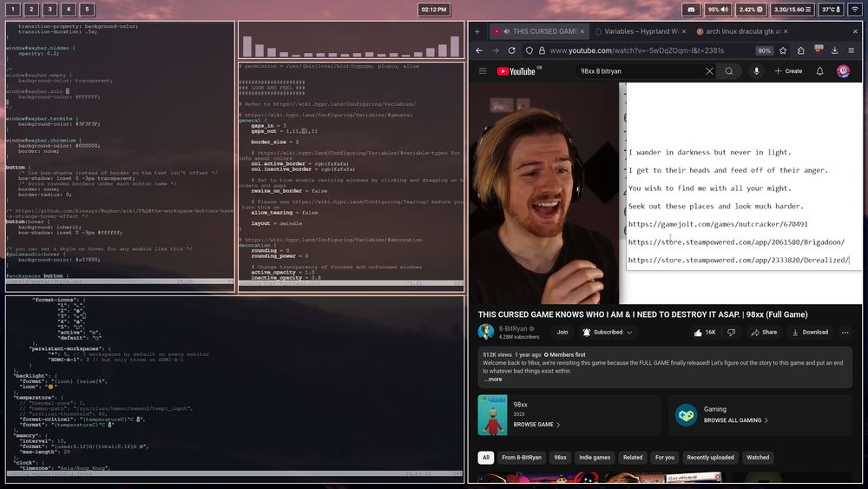Go forward in browser history
868x489 pixels.
click(496, 50)
